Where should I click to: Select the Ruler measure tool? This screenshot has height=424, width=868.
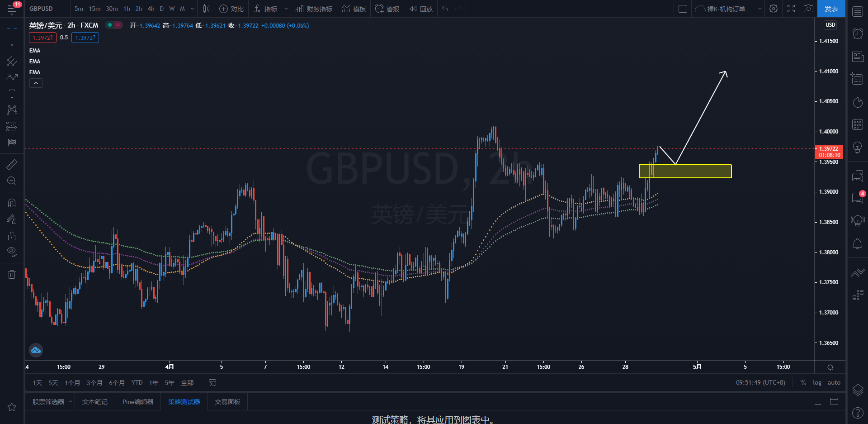pos(12,165)
